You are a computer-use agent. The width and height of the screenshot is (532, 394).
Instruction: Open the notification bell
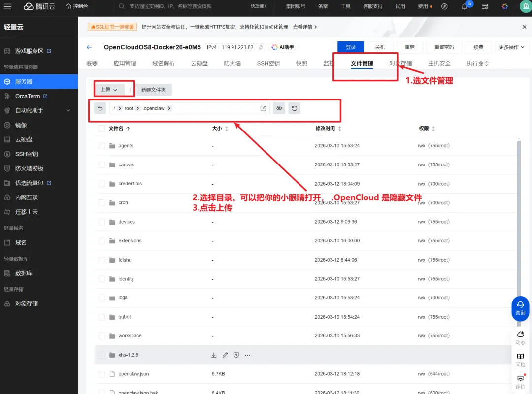[465, 6]
